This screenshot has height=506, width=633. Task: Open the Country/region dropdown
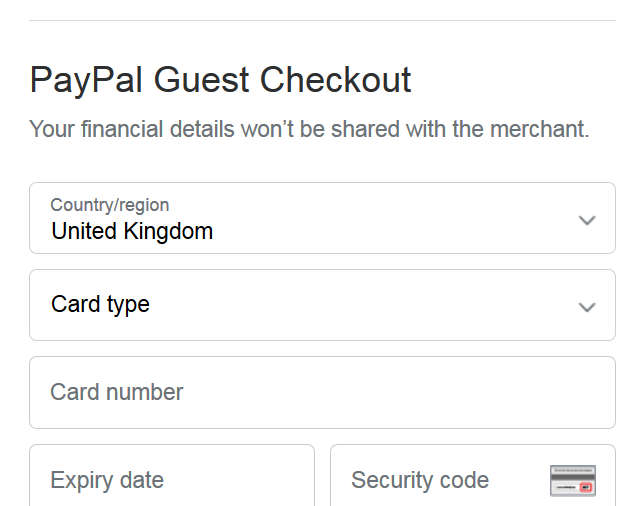322,218
